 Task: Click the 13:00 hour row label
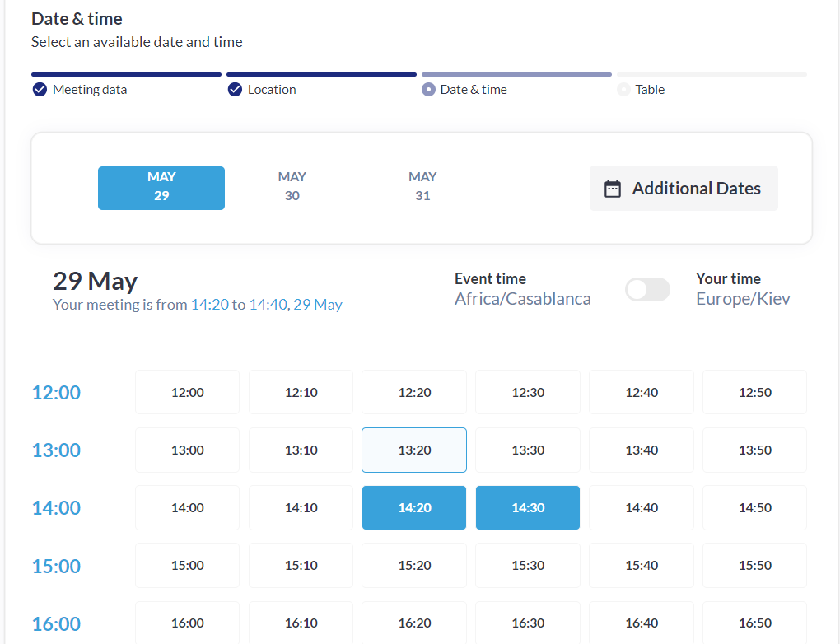coord(56,450)
